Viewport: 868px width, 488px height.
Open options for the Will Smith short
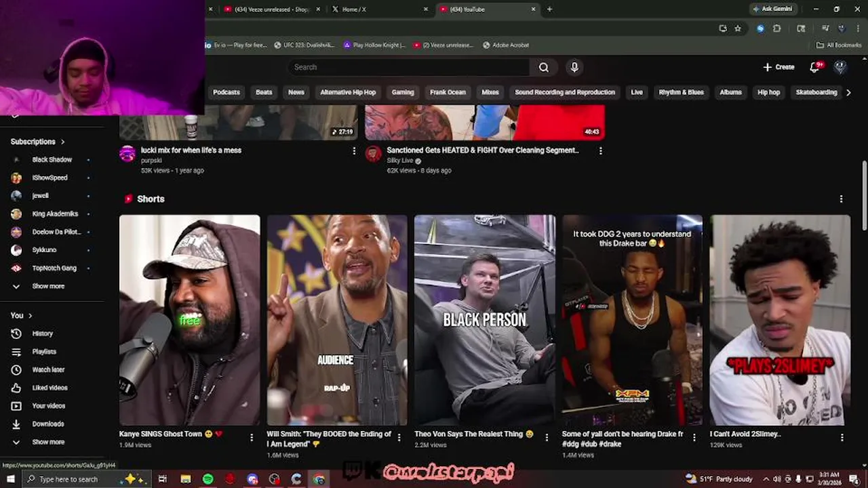tap(399, 438)
